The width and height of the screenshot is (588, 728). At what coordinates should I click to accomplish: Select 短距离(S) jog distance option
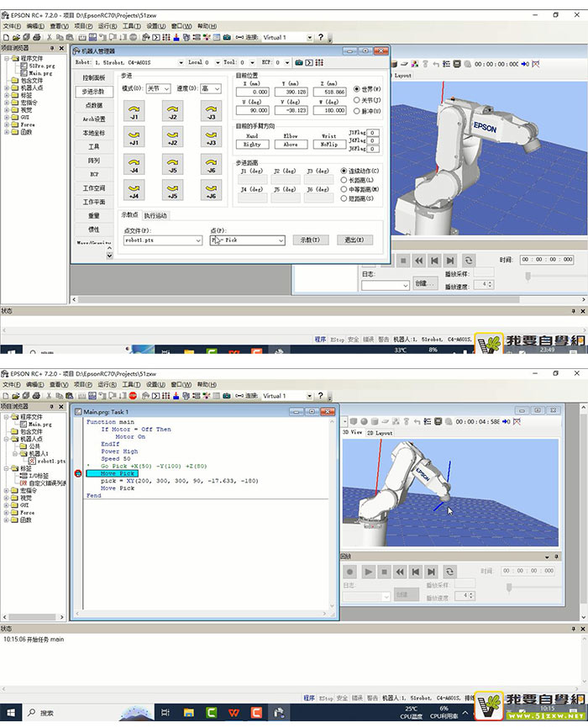344,198
